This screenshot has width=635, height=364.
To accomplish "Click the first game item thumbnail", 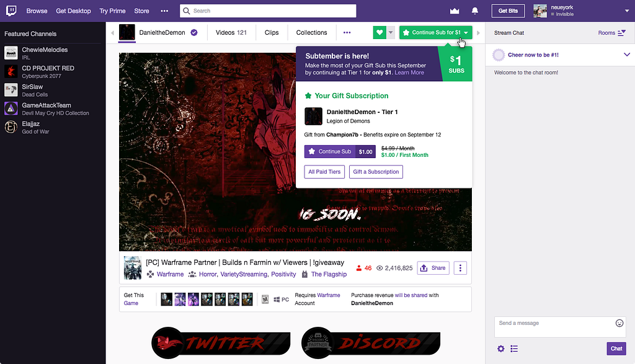I will click(166, 300).
